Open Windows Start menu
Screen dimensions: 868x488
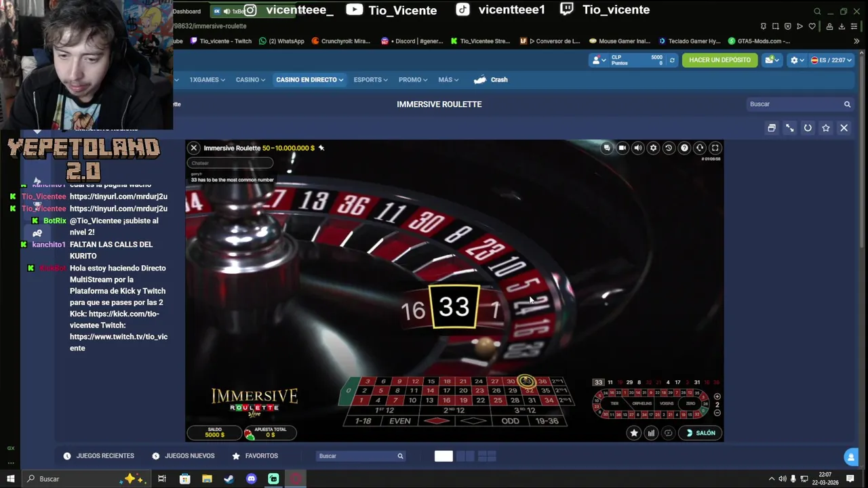11,479
